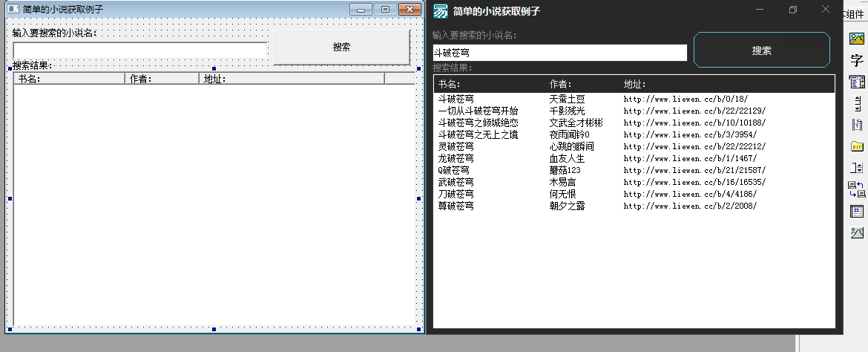The height and width of the screenshot is (352, 868).
Task: Click address ending /b/22/22129/
Action: [694, 111]
